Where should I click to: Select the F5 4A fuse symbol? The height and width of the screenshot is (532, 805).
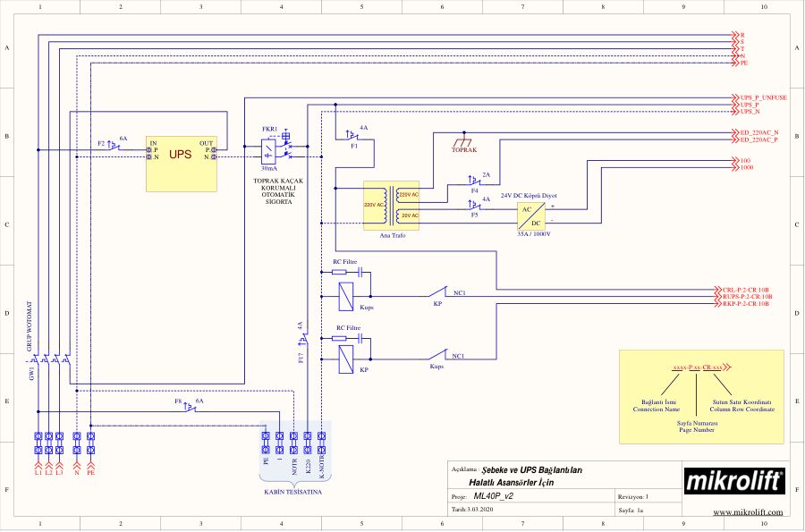475,206
